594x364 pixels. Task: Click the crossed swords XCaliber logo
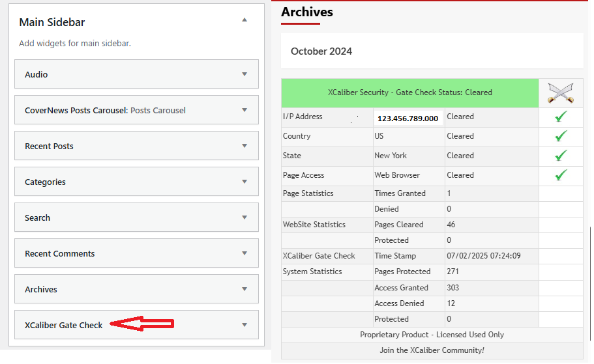pyautogui.click(x=561, y=93)
